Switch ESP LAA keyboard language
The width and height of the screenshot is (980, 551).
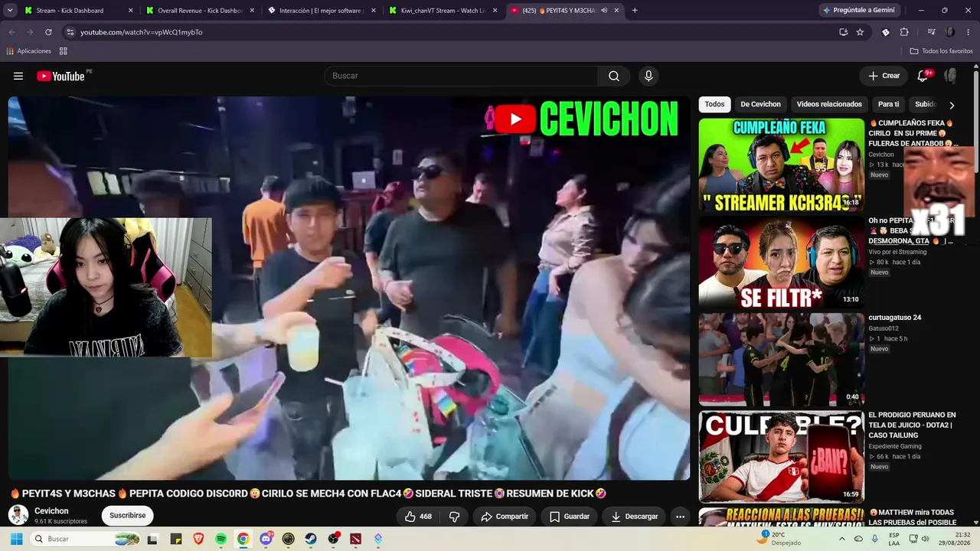click(x=894, y=539)
